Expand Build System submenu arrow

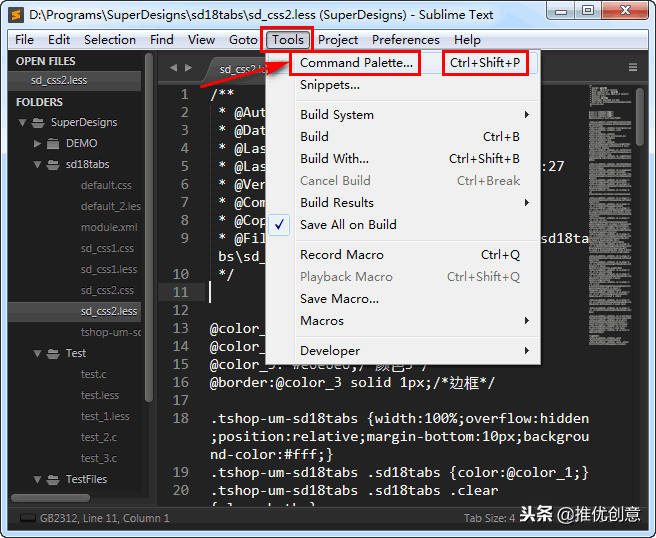pos(527,115)
